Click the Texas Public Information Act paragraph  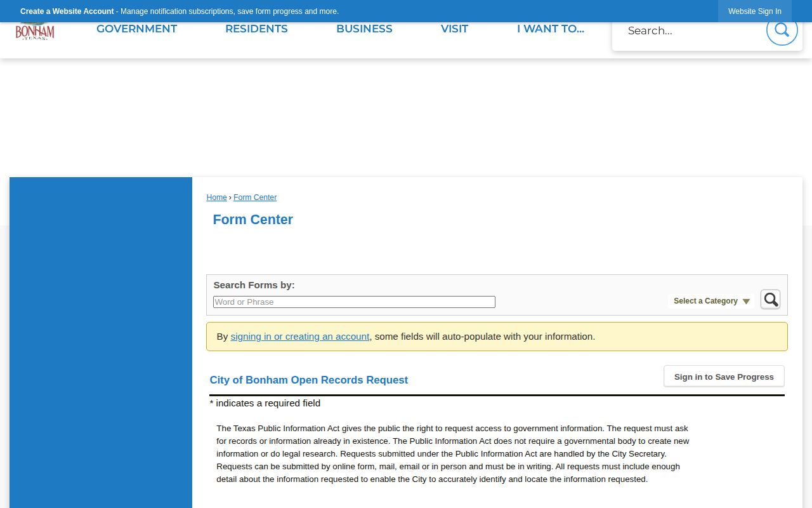pyautogui.click(x=453, y=454)
